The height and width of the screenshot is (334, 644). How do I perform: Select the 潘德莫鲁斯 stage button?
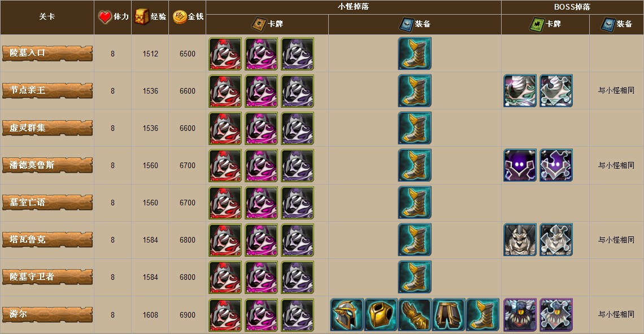[x=47, y=165]
